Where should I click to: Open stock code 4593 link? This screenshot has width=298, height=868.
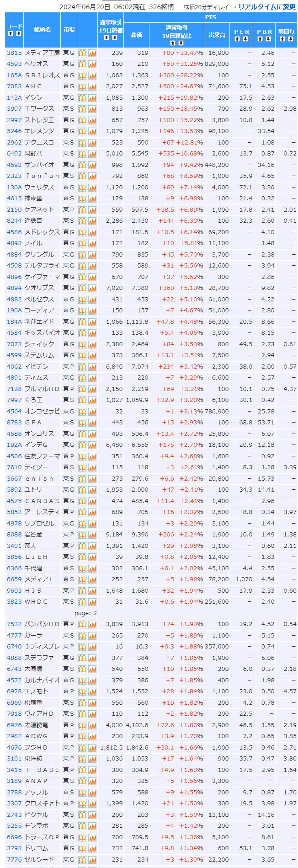[x=14, y=64]
